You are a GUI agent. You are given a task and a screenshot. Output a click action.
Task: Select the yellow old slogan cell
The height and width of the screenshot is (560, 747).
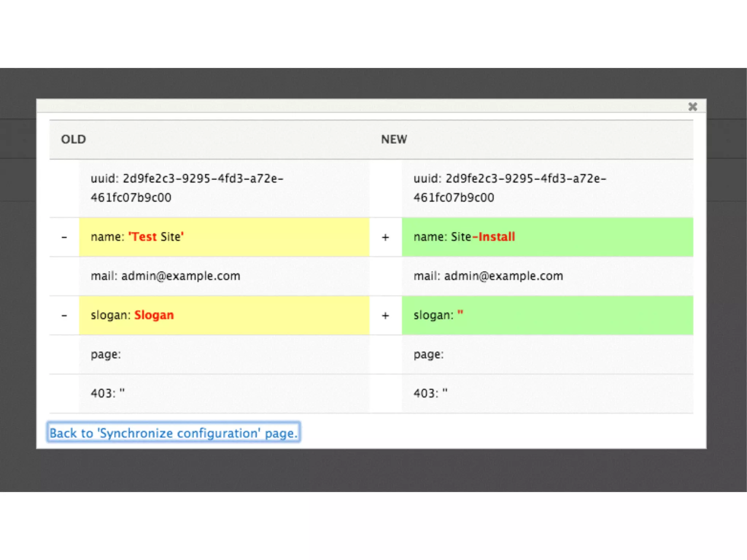[224, 315]
